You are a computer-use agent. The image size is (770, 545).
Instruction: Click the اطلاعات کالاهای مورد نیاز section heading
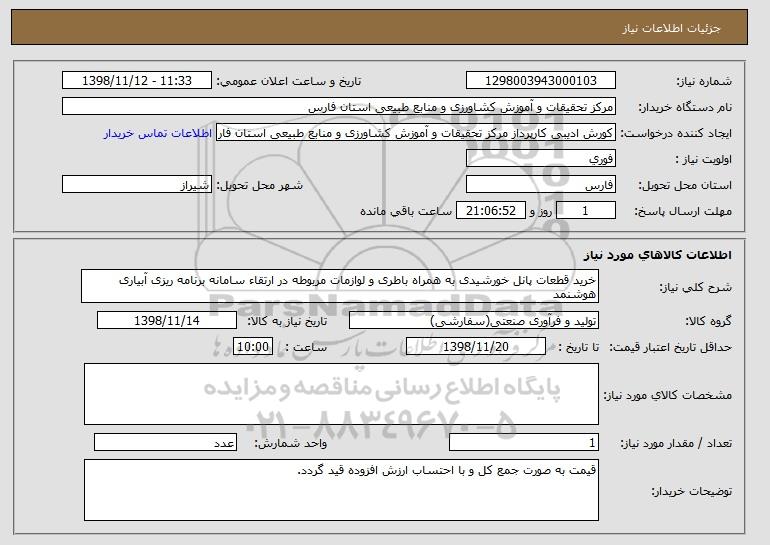click(658, 255)
